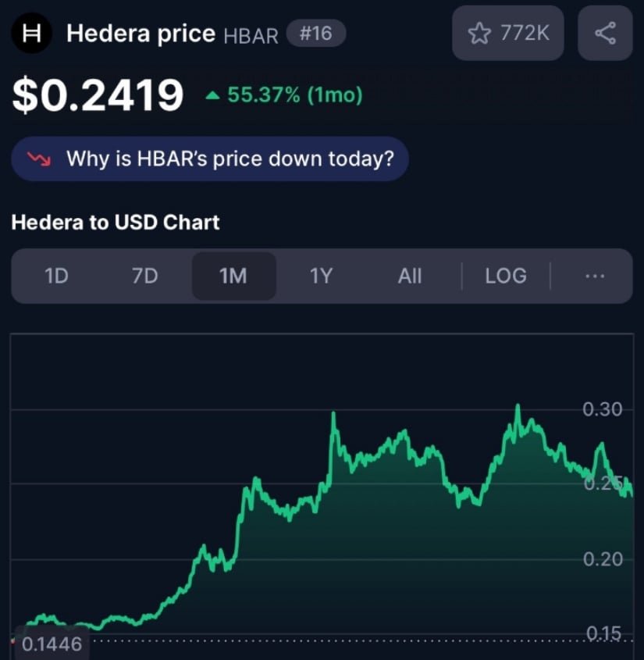Click the 0.1446 starting price label

(52, 644)
